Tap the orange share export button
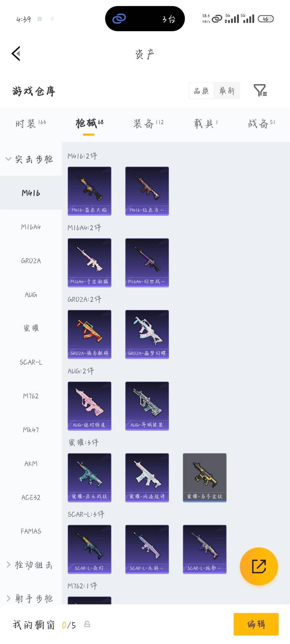The width and height of the screenshot is (290, 644). 259,566
